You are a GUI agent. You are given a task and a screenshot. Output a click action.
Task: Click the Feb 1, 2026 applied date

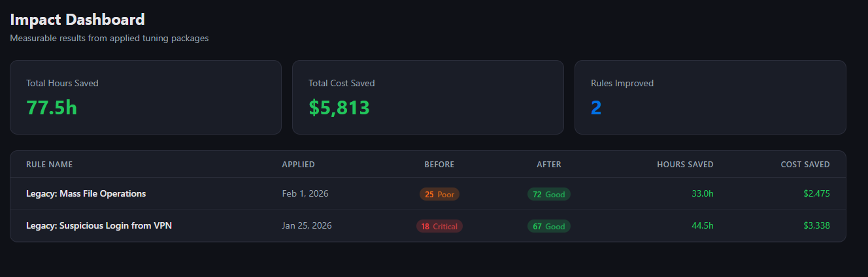click(305, 194)
